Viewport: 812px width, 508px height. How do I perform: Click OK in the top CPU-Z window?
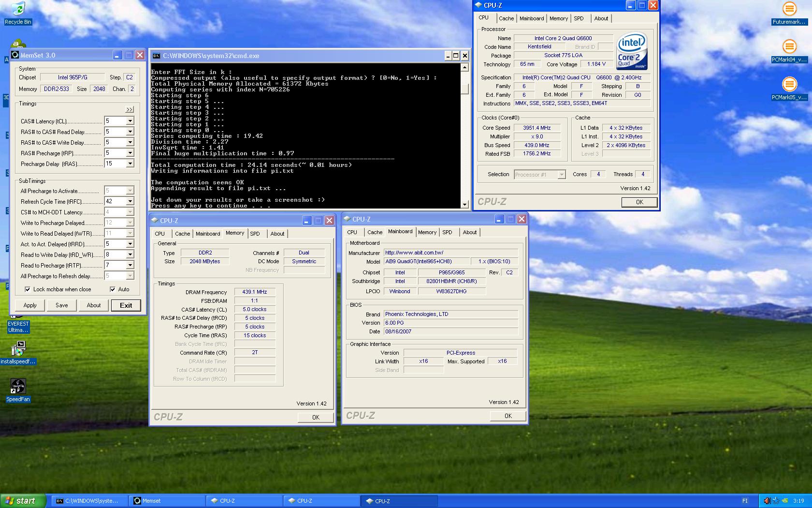point(639,202)
